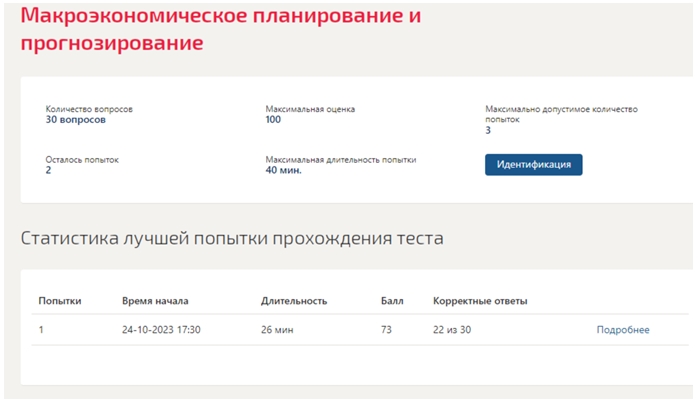Select the Попытки column header
The width and height of the screenshot is (698, 417).
[x=60, y=301]
